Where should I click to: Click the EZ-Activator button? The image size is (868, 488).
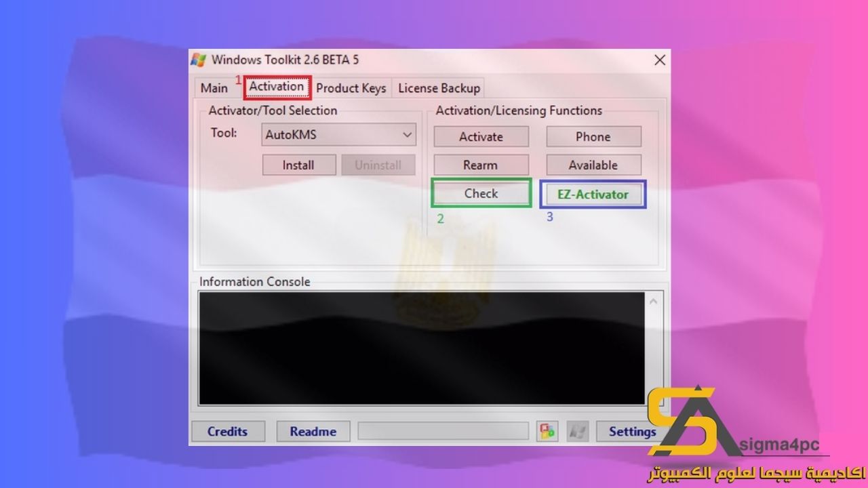tap(593, 194)
